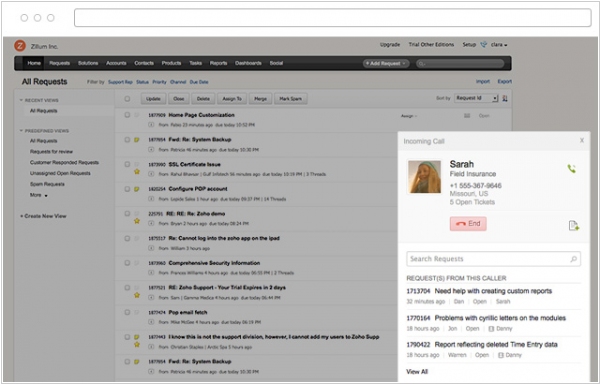This screenshot has height=384, width=600.
Task: End the call with Sarah
Action: pos(468,224)
